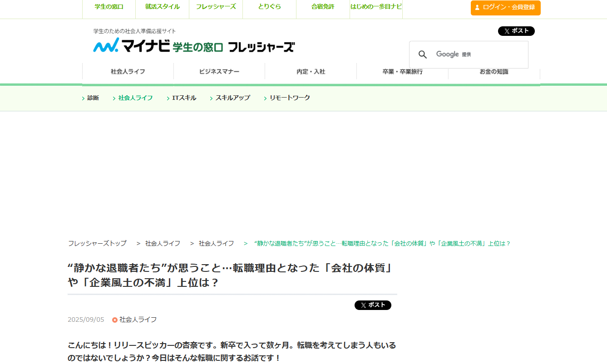
Task: Open the ビジネスマナー main menu
Action: [x=219, y=72]
